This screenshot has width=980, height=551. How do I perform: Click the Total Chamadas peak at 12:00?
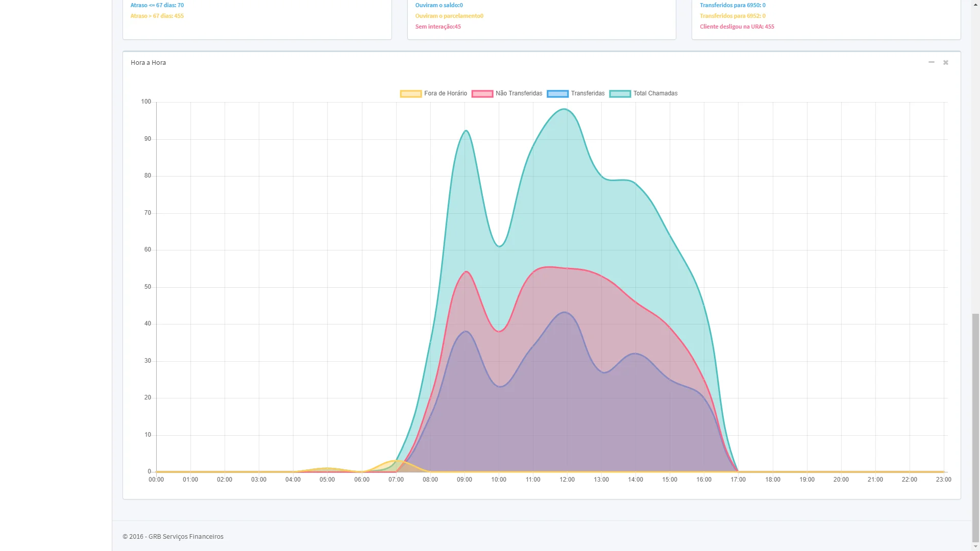pos(567,109)
